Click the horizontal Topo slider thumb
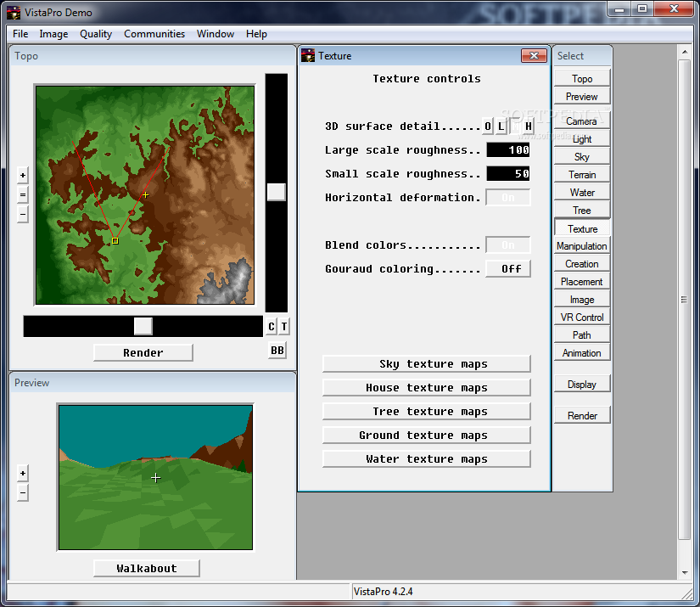 tap(143, 327)
